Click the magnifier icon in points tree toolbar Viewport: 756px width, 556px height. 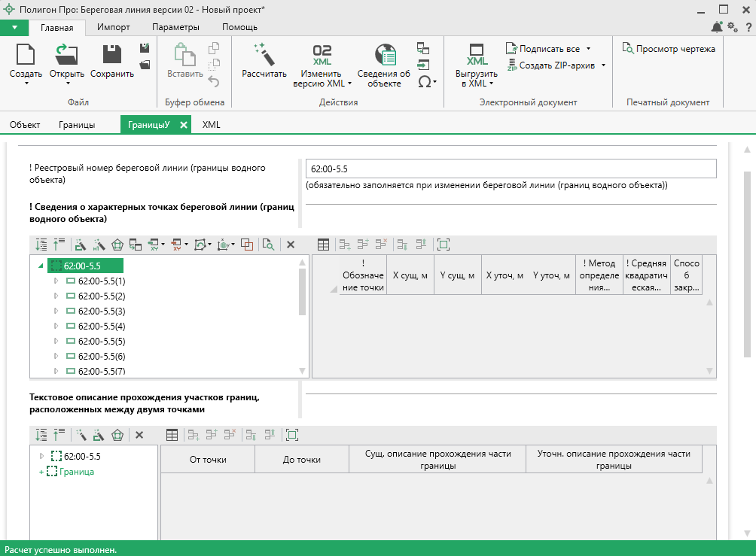(x=268, y=245)
